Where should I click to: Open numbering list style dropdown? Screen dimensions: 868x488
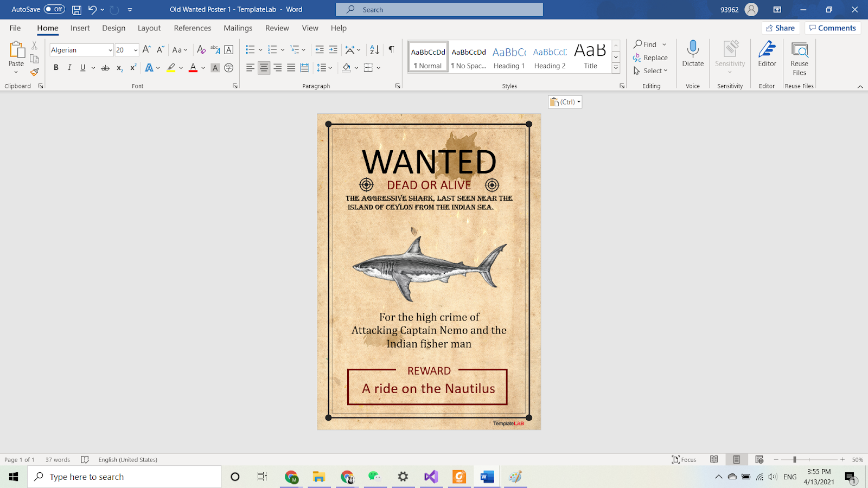(283, 50)
